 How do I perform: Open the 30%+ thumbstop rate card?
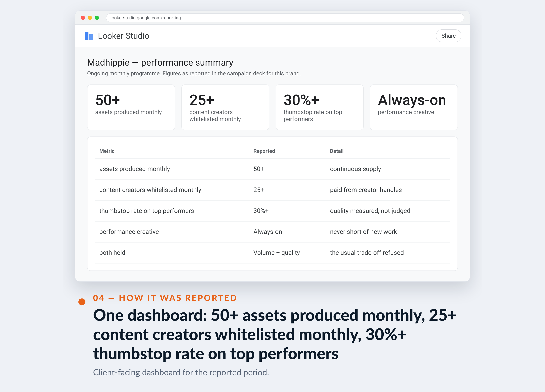coord(319,107)
